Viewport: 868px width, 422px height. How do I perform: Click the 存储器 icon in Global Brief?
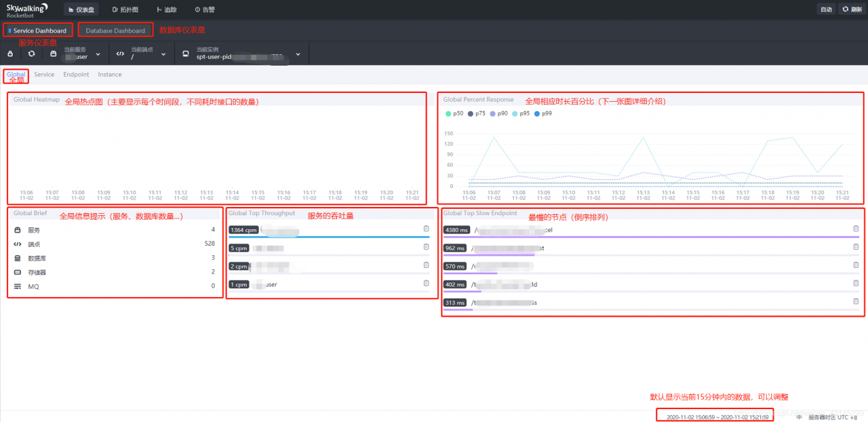(x=18, y=272)
